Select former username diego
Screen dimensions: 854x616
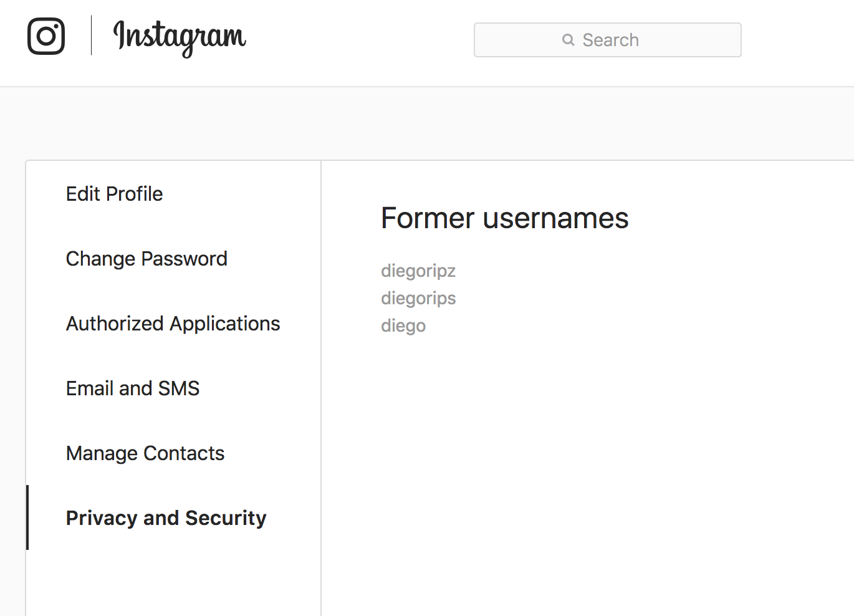point(403,325)
